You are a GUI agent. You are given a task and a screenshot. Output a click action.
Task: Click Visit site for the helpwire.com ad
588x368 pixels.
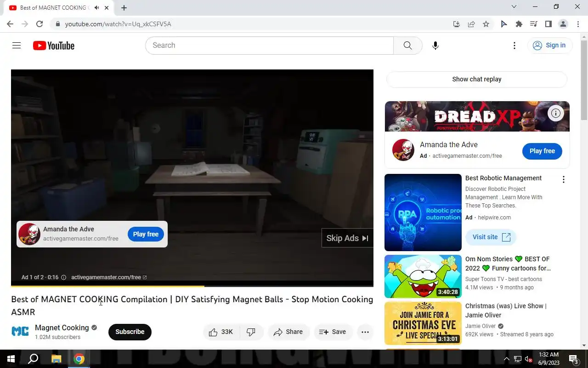tap(491, 237)
